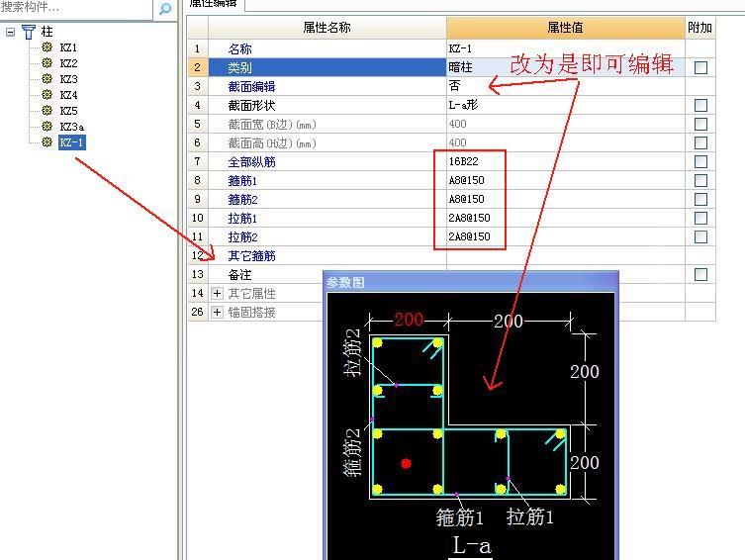Image resolution: width=745 pixels, height=560 pixels.
Task: Select the KZ-1 tree item
Action: coord(72,142)
